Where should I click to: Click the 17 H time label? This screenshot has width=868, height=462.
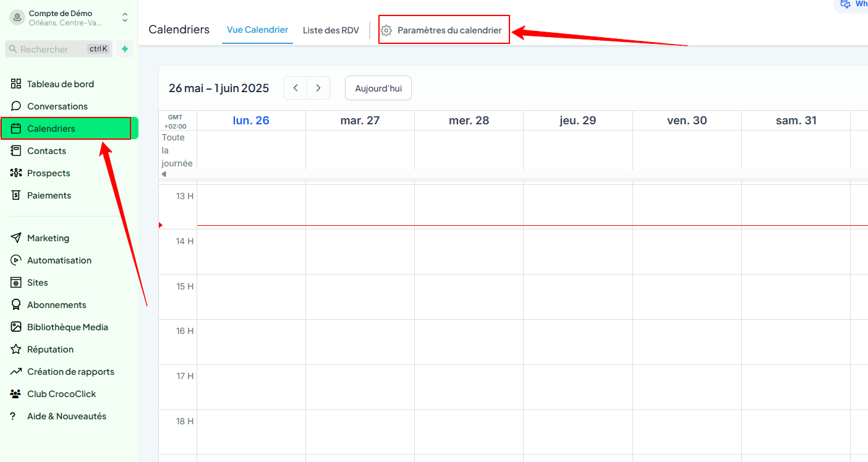(185, 376)
